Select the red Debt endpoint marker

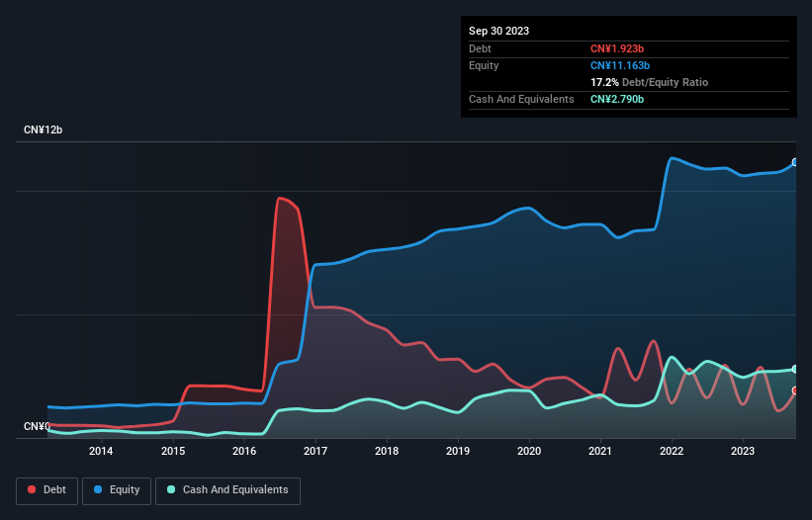[795, 390]
